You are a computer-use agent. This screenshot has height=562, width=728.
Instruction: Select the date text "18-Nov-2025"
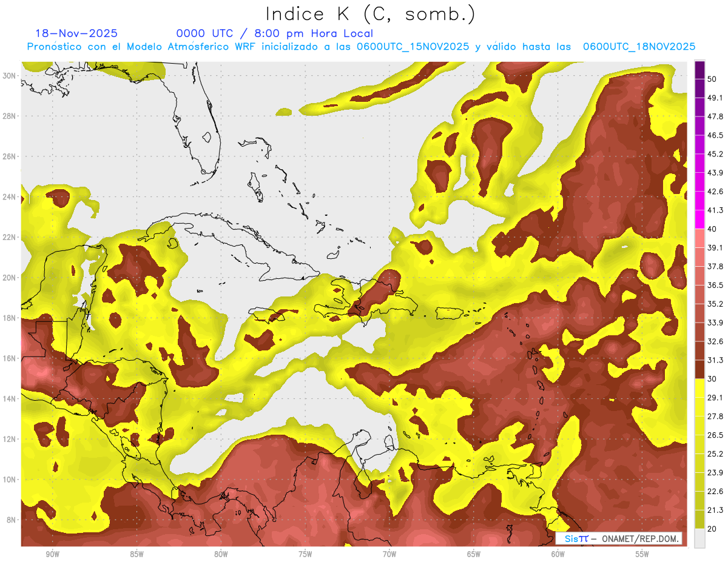[76, 33]
